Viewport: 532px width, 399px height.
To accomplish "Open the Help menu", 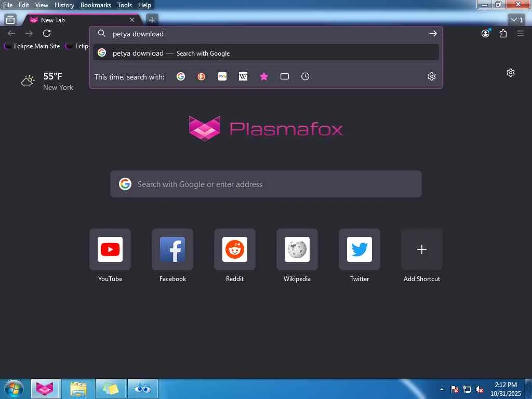I will (144, 5).
